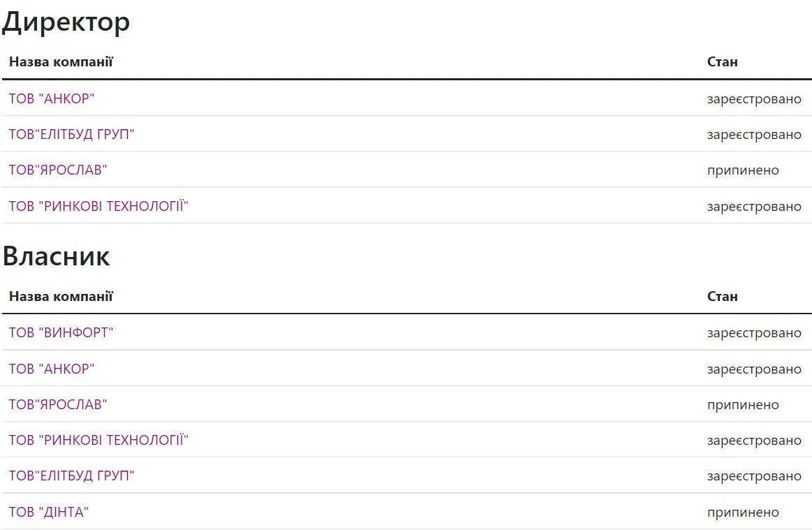Click "припинено" status of ТОВ"ЯРОСЛАВ" under Директор
Screen dimensions: 812x530
743,170
